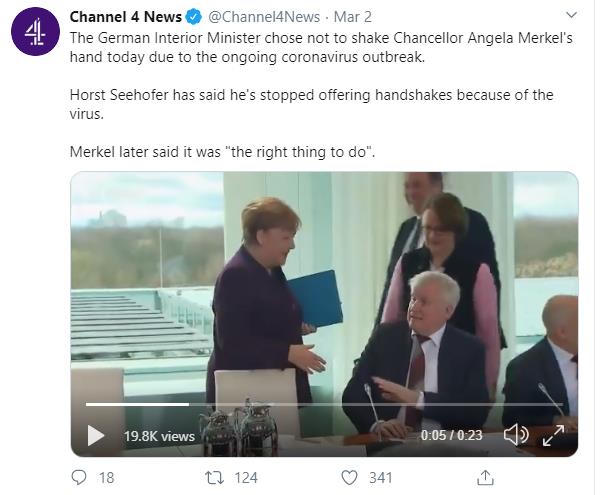Click the 341 likes count
The image size is (603, 495).
[381, 478]
